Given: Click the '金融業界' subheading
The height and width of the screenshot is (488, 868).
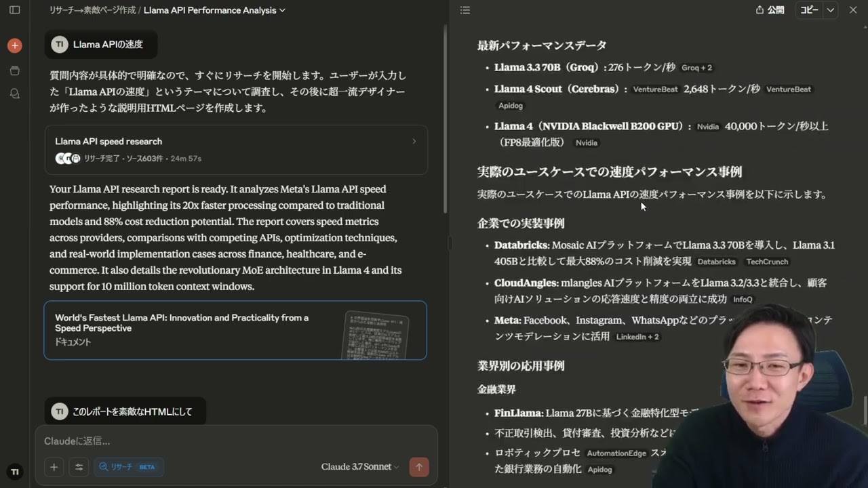Looking at the screenshot, I should tap(496, 390).
